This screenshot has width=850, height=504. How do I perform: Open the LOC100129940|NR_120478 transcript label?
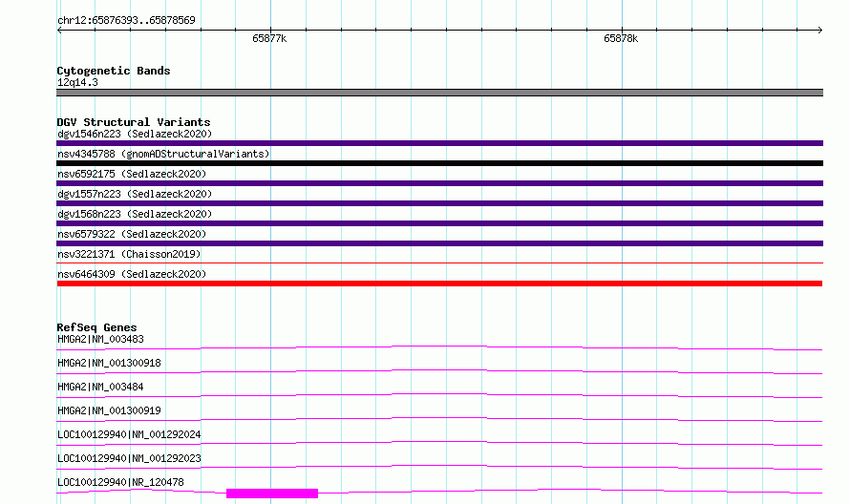tap(120, 482)
